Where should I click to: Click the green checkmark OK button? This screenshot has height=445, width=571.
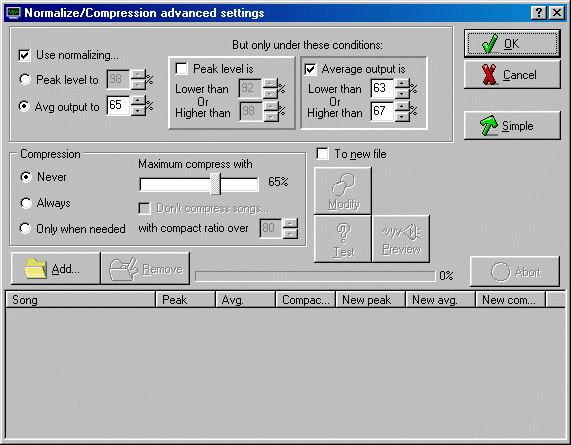coord(512,44)
